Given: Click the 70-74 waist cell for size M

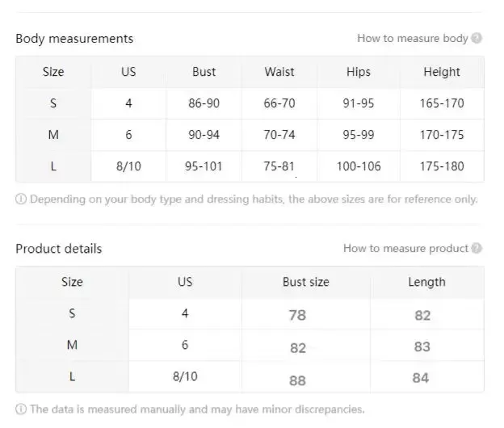Looking at the screenshot, I should click(279, 135).
